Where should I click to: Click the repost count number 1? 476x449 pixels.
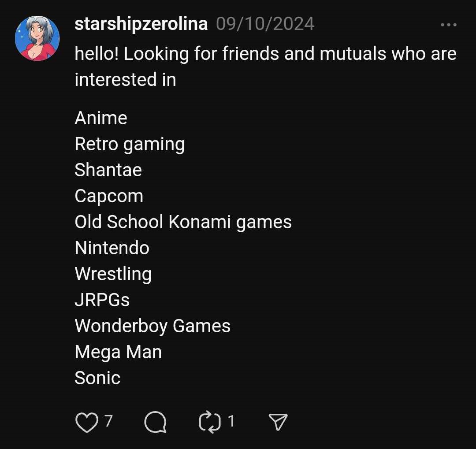click(231, 422)
